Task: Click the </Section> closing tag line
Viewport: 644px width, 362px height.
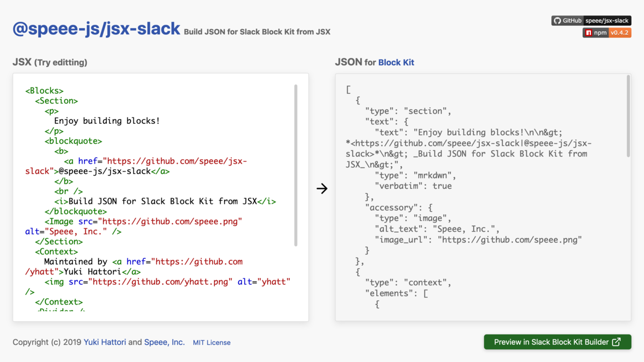Action: (58, 241)
